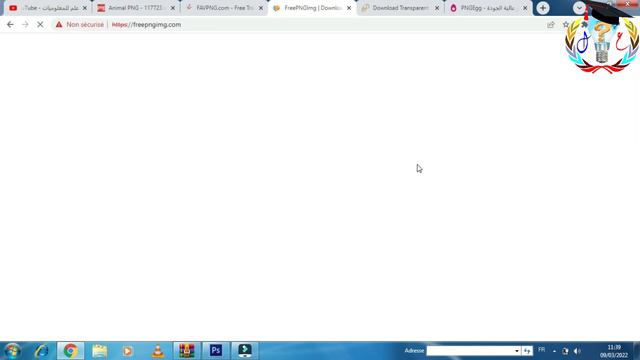This screenshot has height=360, width=640.
Task: Open Photoshop from taskbar
Action: (216, 351)
